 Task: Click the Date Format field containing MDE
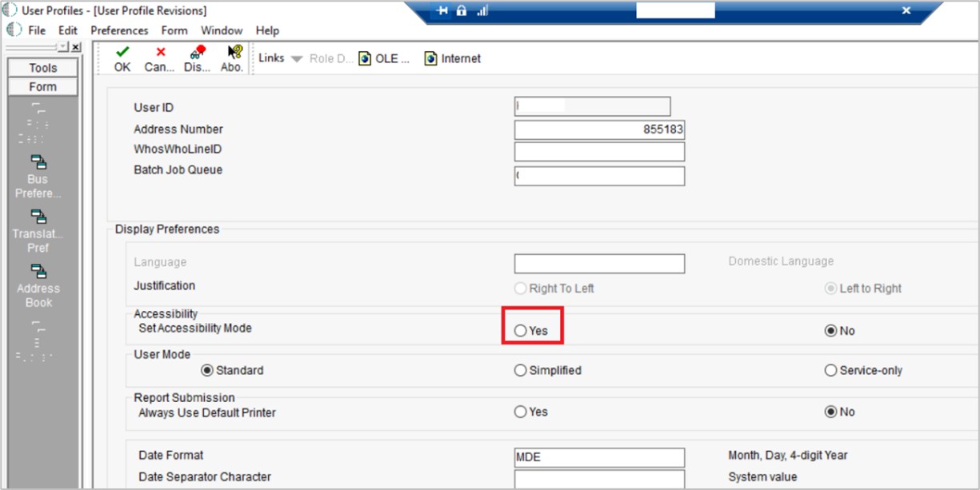coord(599,457)
